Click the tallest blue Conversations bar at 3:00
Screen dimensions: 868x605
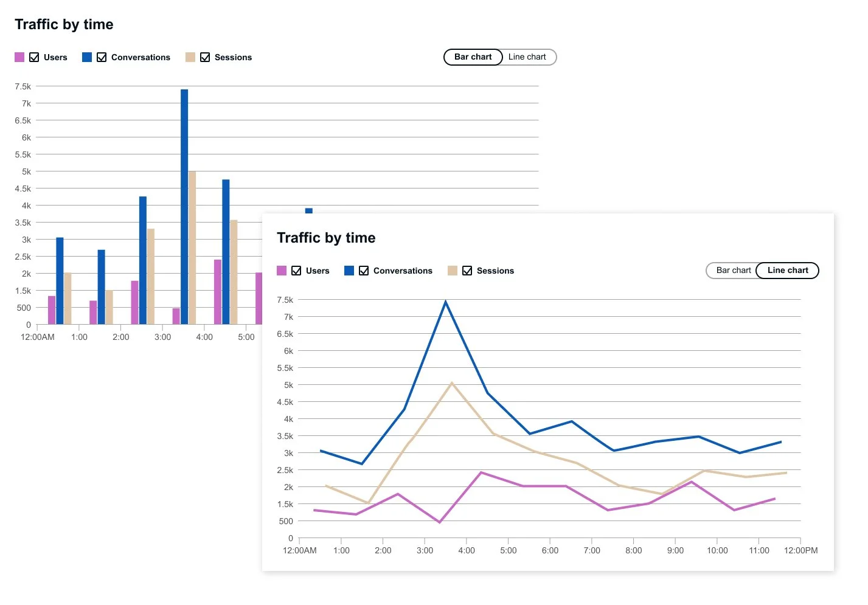point(184,207)
